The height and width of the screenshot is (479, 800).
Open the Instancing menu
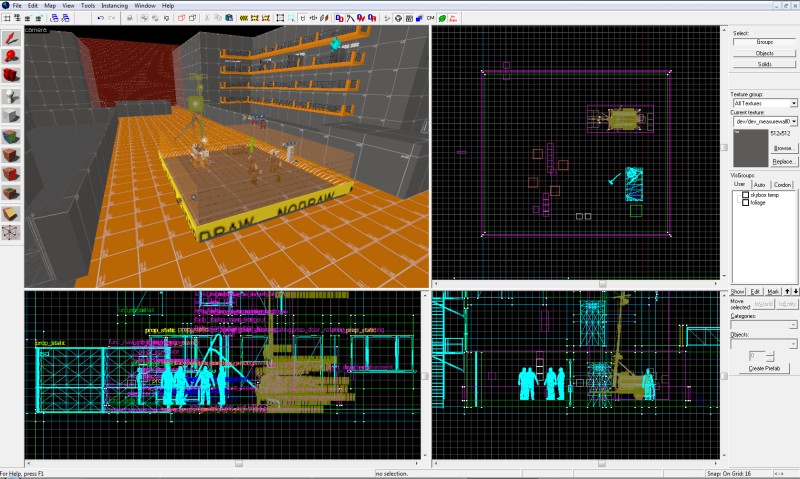tap(114, 6)
